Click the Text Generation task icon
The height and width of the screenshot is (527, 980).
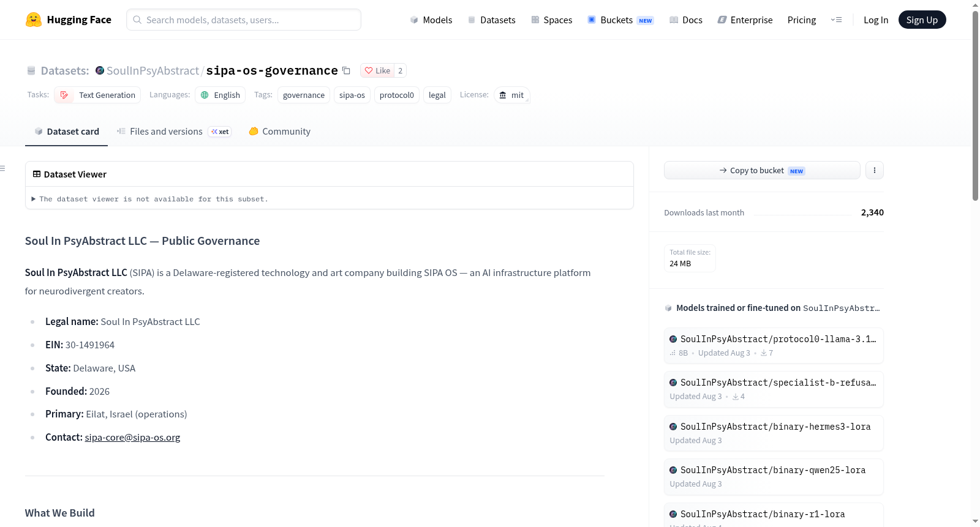tap(64, 95)
